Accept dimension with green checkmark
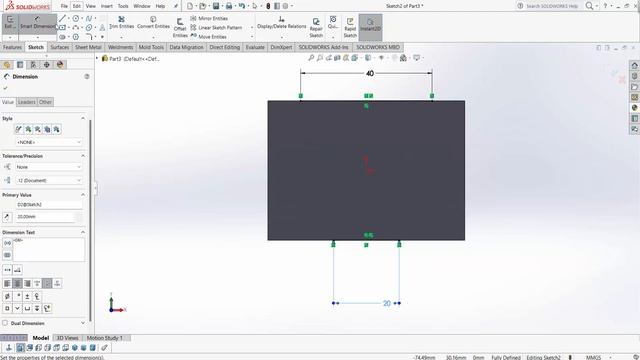This screenshot has width=640, height=360. [x=5, y=88]
